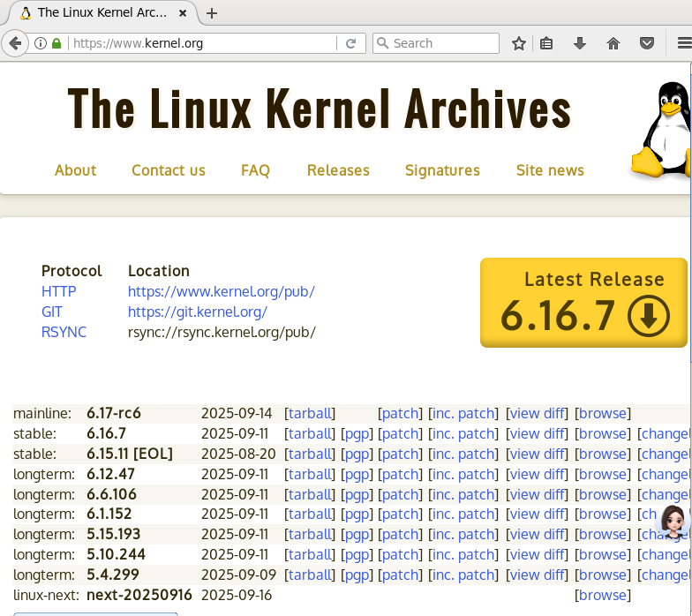
Task: Open browse link for linux-next next-20250916
Action: 602,595
